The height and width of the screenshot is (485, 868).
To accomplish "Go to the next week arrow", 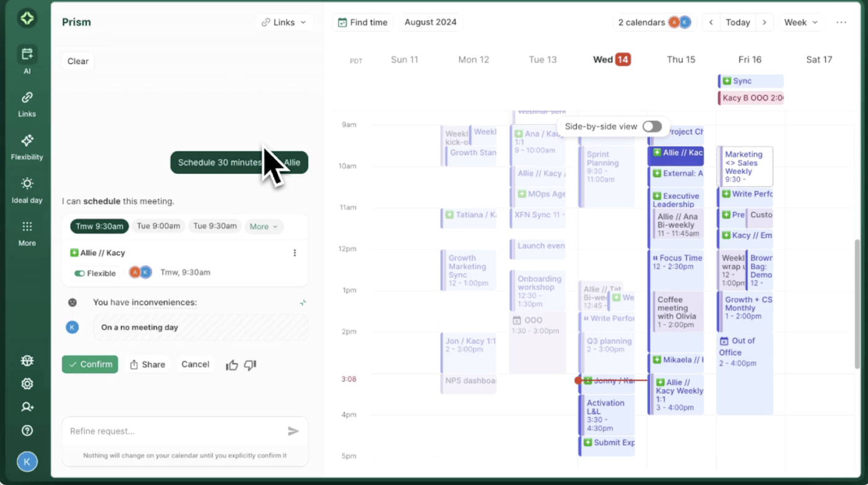I will (764, 22).
